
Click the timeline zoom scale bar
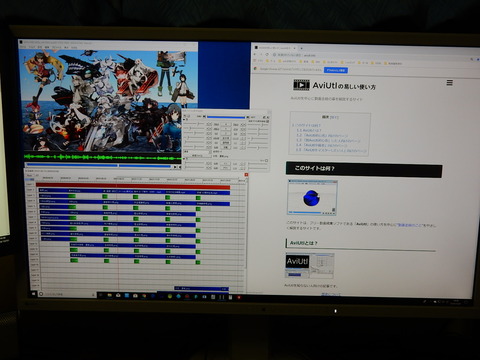(30, 179)
